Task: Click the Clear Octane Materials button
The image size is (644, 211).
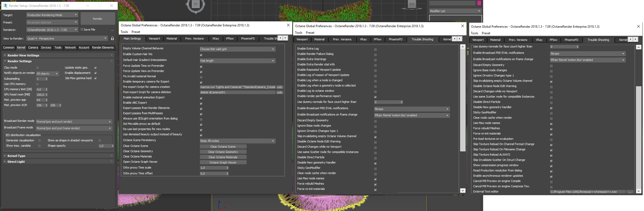Action: (223, 157)
